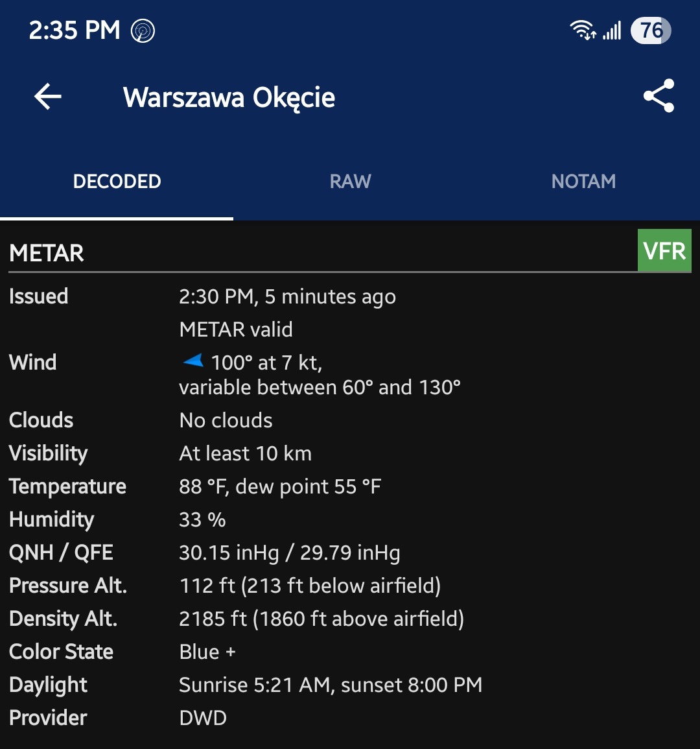Tap the clock showing 2:35 PM
700x749 pixels.
click(75, 30)
